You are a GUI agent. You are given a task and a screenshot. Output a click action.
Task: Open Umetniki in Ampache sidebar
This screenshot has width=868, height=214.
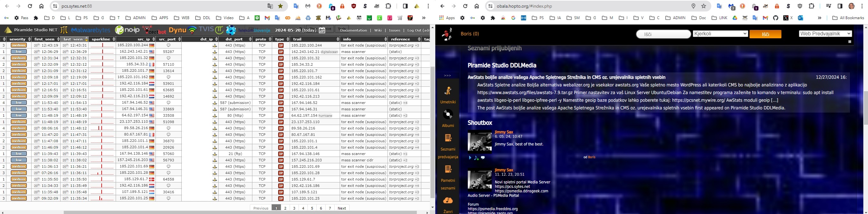[448, 95]
